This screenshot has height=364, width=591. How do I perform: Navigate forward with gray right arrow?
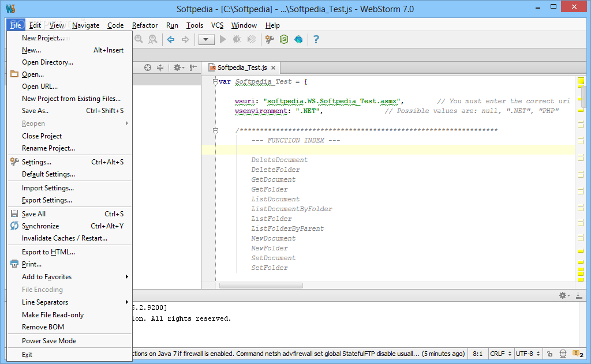click(185, 39)
